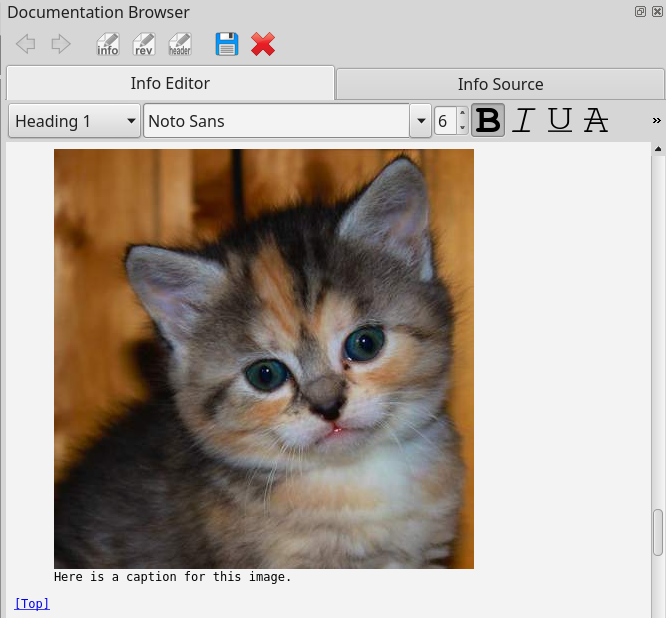
Task: Show more toolbar items with the » chevron
Action: (656, 121)
